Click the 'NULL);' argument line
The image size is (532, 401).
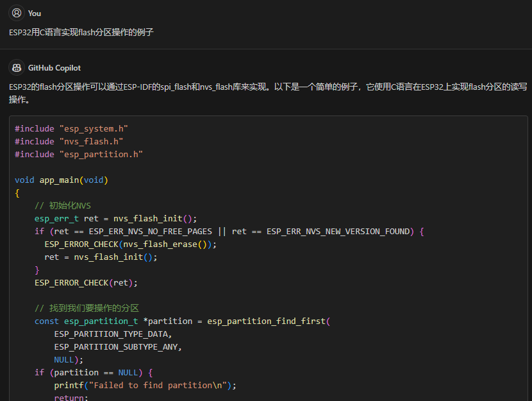69,359
